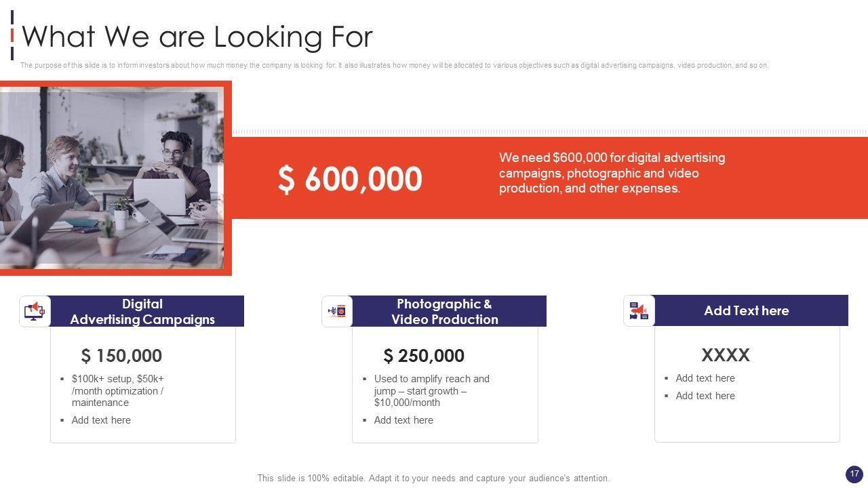Viewport: 868px width, 488px height.
Task: Click the megaphone icon beside Add Text here header
Action: pyautogui.click(x=639, y=310)
